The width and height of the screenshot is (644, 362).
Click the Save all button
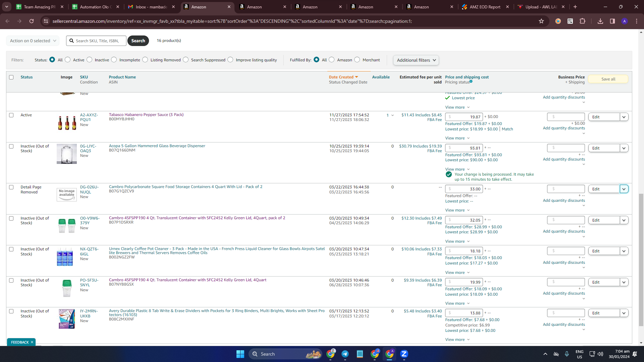click(x=608, y=79)
